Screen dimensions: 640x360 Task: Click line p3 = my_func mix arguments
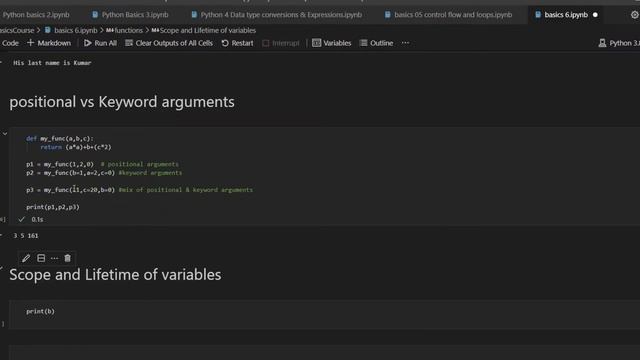pos(139,190)
